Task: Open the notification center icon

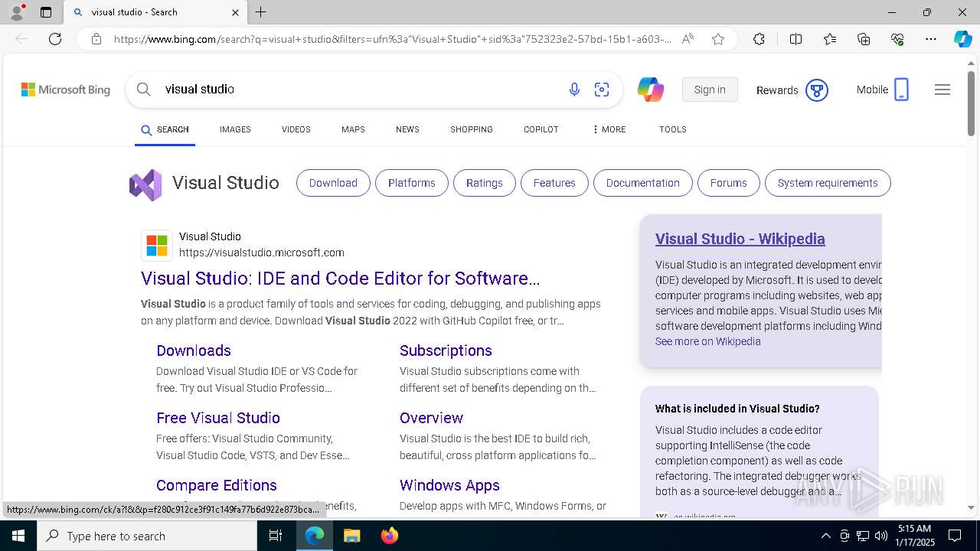Action: point(955,536)
